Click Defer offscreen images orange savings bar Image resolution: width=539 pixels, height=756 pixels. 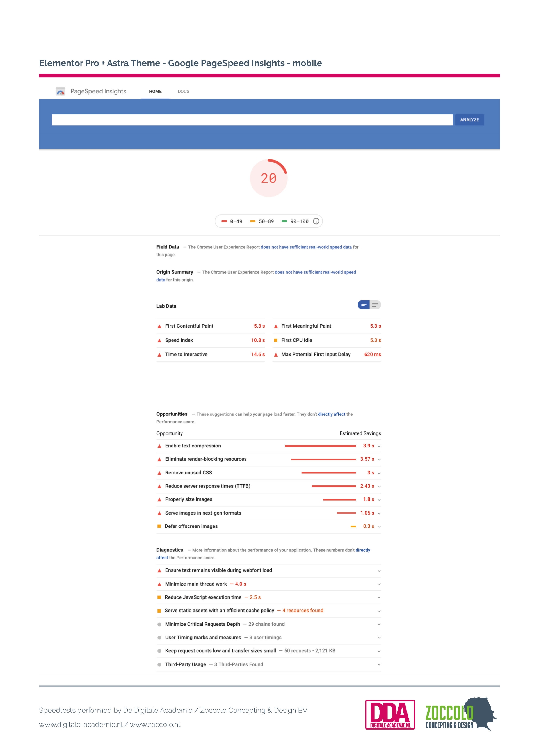(x=353, y=526)
